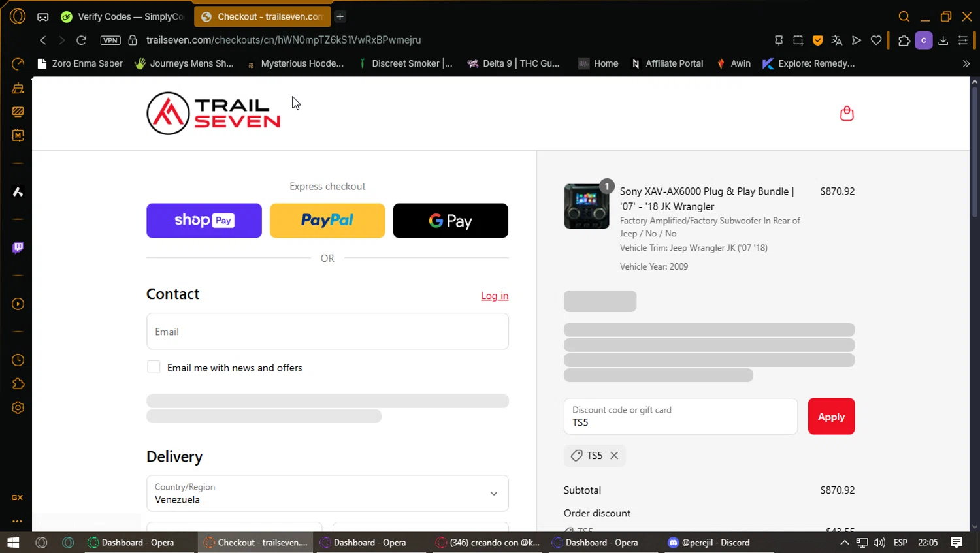Translate the page icon
This screenshot has width=980, height=553.
[837, 40]
